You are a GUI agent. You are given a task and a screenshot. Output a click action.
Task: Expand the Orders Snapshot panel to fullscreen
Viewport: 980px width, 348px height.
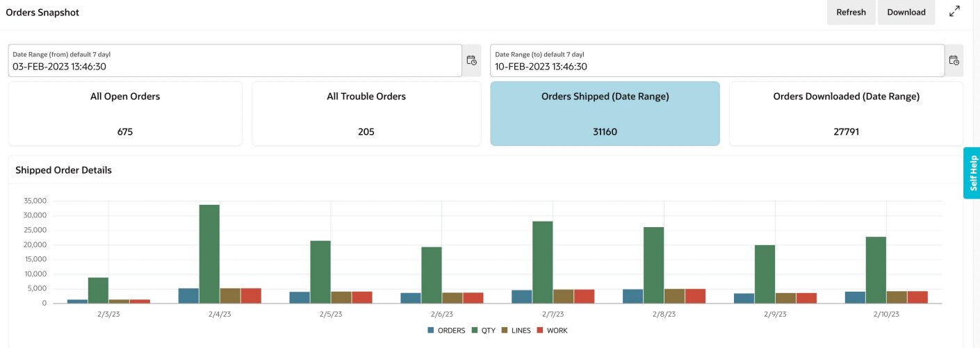(x=954, y=12)
